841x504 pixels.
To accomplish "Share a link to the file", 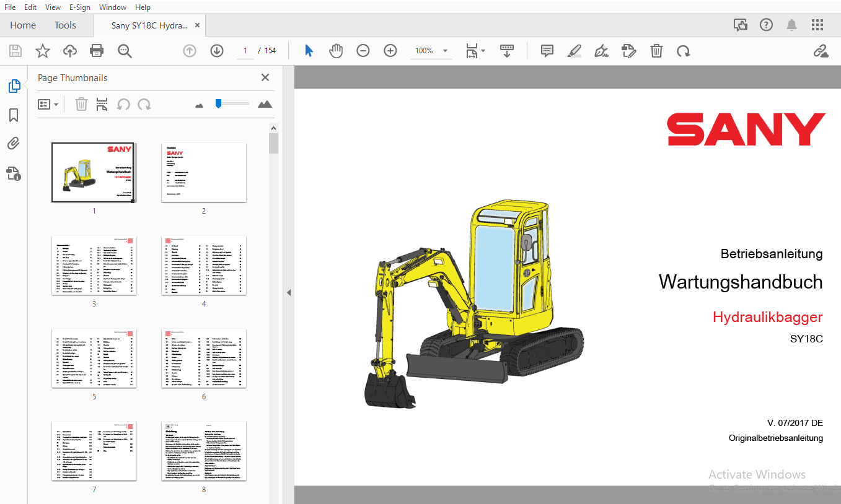I will pos(821,51).
